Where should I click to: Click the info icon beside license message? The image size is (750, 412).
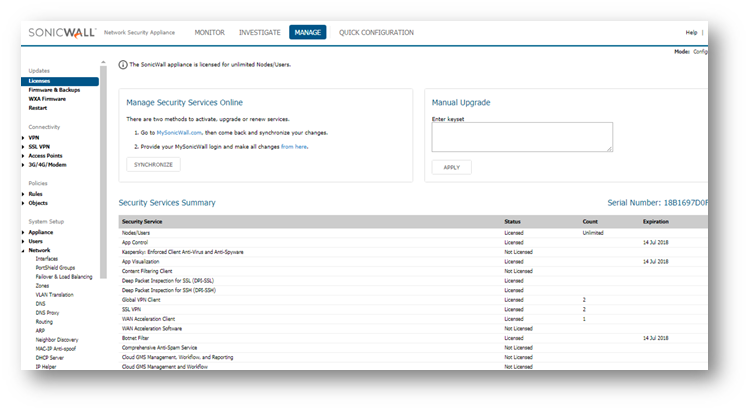click(123, 64)
